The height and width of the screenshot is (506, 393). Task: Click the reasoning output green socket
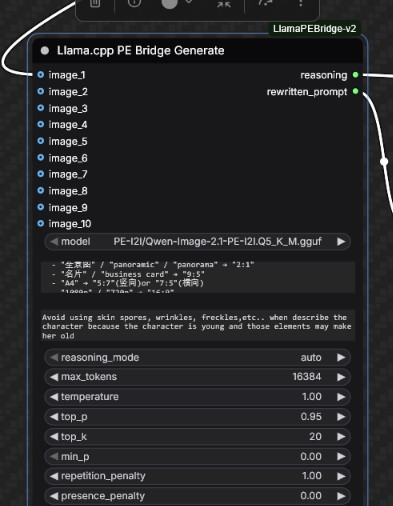tap(355, 75)
